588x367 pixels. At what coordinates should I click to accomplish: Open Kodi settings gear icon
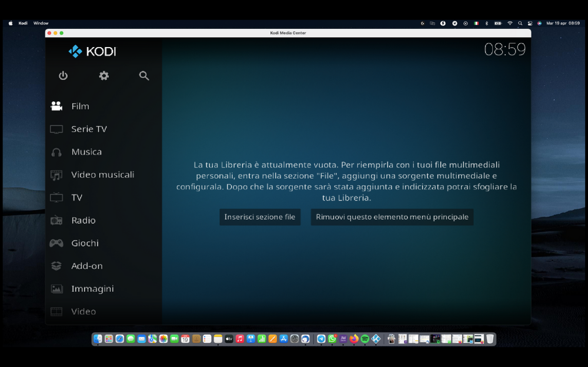[x=104, y=76]
